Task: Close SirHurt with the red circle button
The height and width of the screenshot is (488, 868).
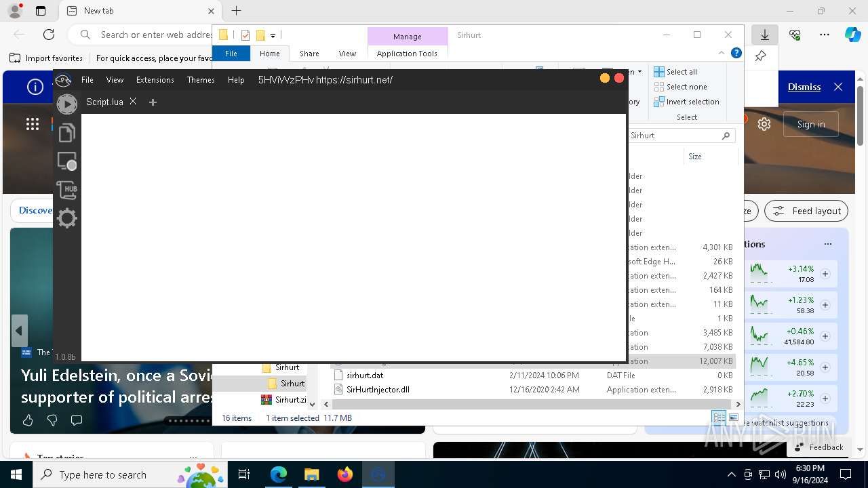Action: tap(618, 78)
